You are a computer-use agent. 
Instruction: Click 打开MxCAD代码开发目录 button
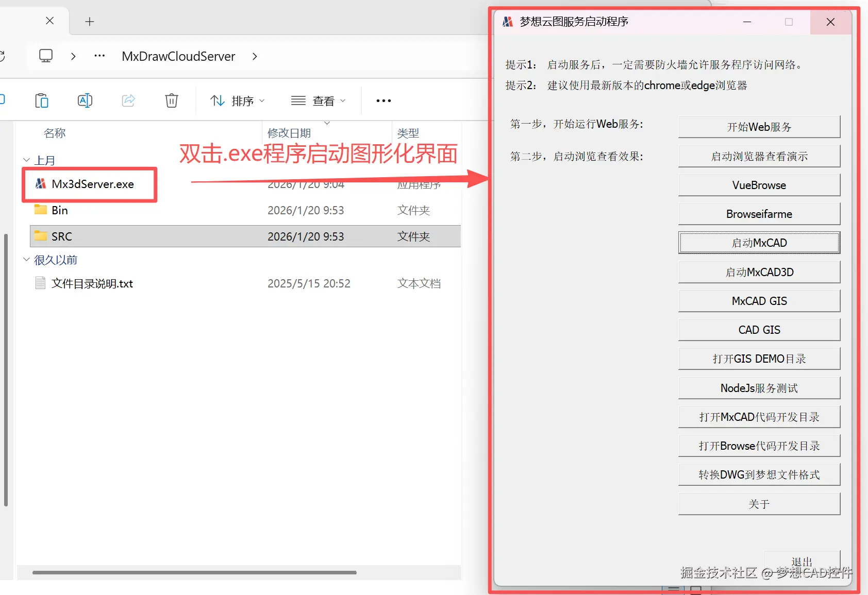tap(759, 417)
